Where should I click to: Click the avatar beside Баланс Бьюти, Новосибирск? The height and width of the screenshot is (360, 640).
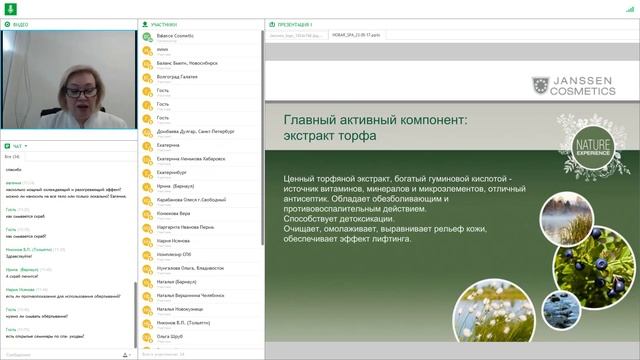[147, 64]
